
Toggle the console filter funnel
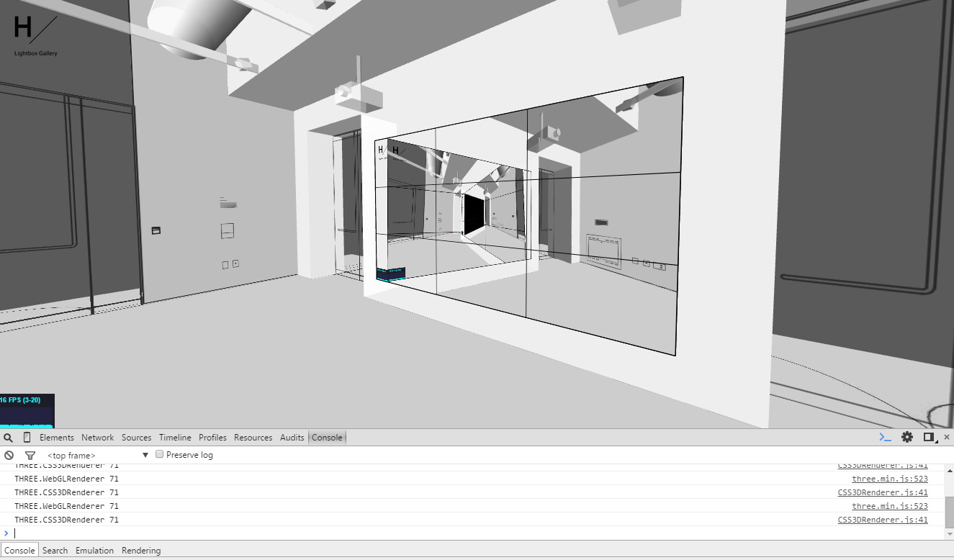[30, 455]
